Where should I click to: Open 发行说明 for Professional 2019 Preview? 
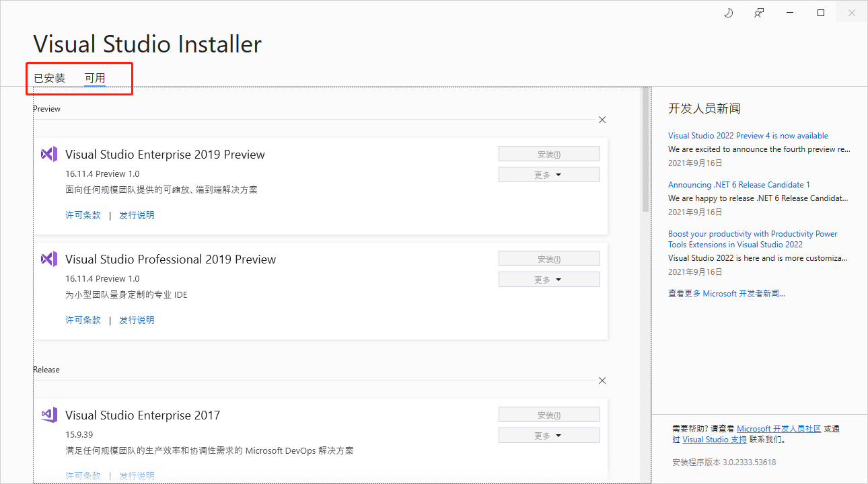pos(137,320)
